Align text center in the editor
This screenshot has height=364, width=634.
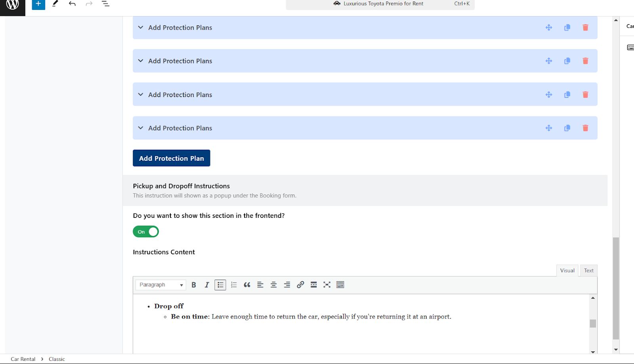click(x=273, y=285)
